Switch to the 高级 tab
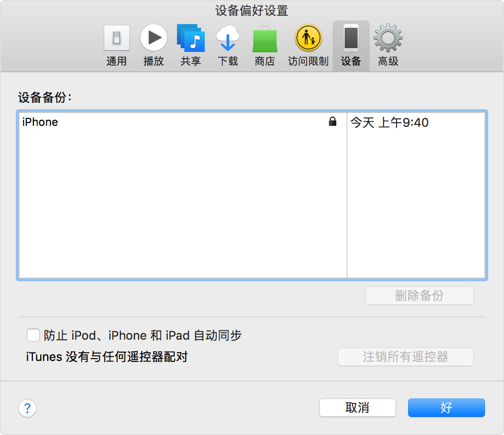 (x=388, y=45)
